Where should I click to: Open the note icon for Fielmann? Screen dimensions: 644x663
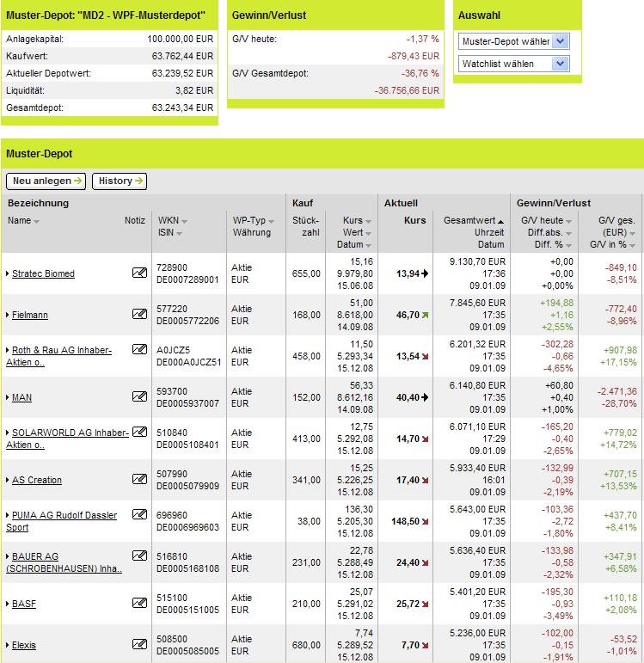[x=139, y=314]
